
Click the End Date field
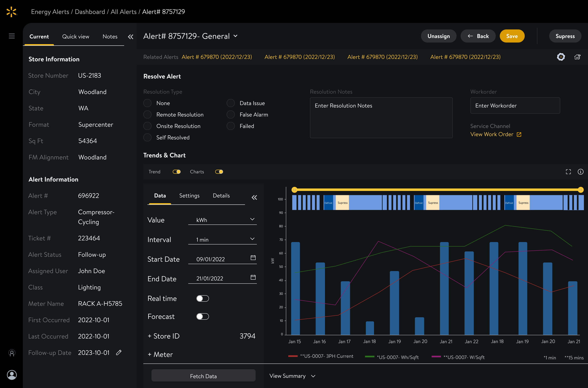[x=222, y=278]
